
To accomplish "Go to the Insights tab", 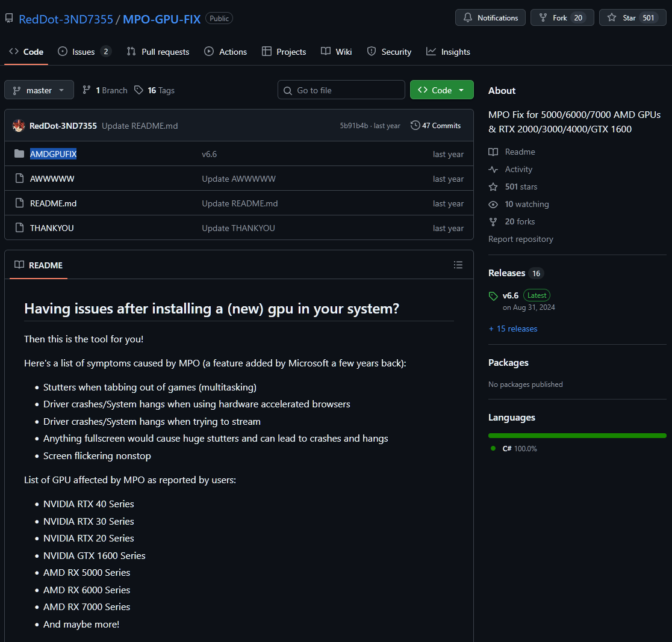I will tap(448, 52).
